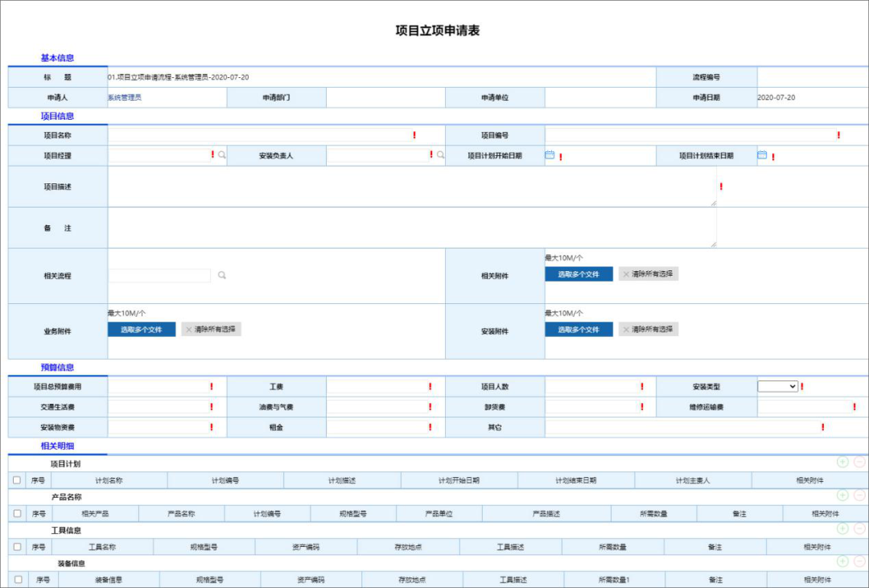Focus the 安装物资费 input field
869x588 pixels.
coord(159,427)
